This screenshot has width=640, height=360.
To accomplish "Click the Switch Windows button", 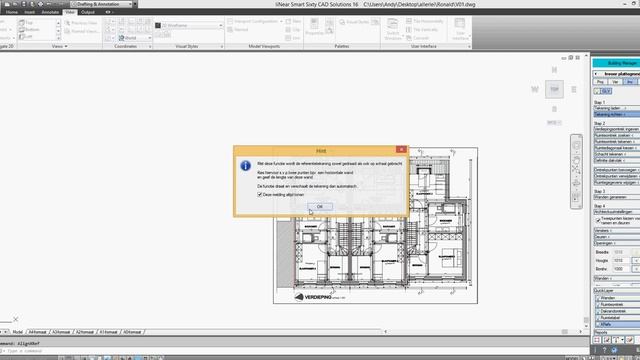I will pyautogui.click(x=393, y=29).
